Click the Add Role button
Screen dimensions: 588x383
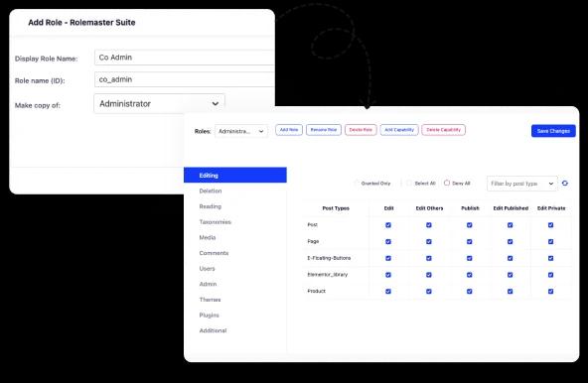coord(289,130)
